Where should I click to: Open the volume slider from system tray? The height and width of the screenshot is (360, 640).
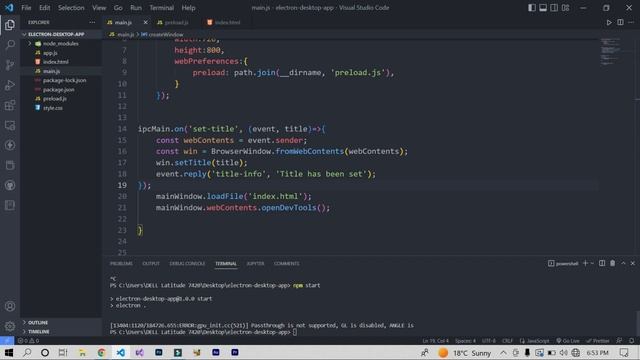point(564,352)
